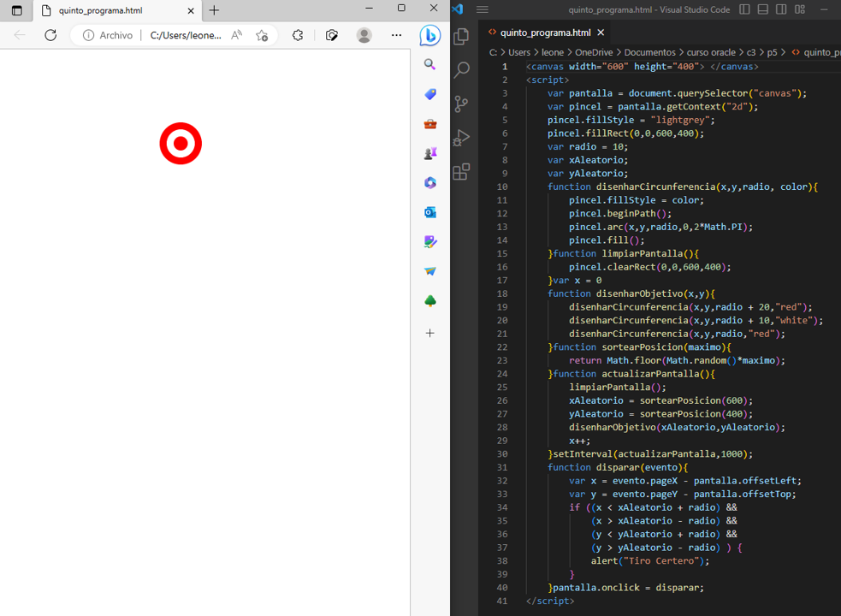Open E-tree icon in Edge sidebar
The height and width of the screenshot is (616, 841).
pyautogui.click(x=429, y=301)
